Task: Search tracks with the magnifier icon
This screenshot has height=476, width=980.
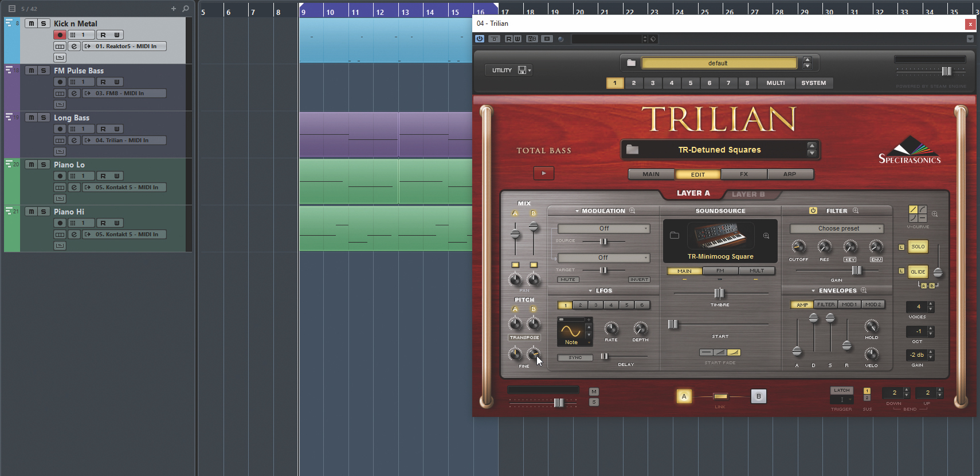Action: [x=185, y=9]
